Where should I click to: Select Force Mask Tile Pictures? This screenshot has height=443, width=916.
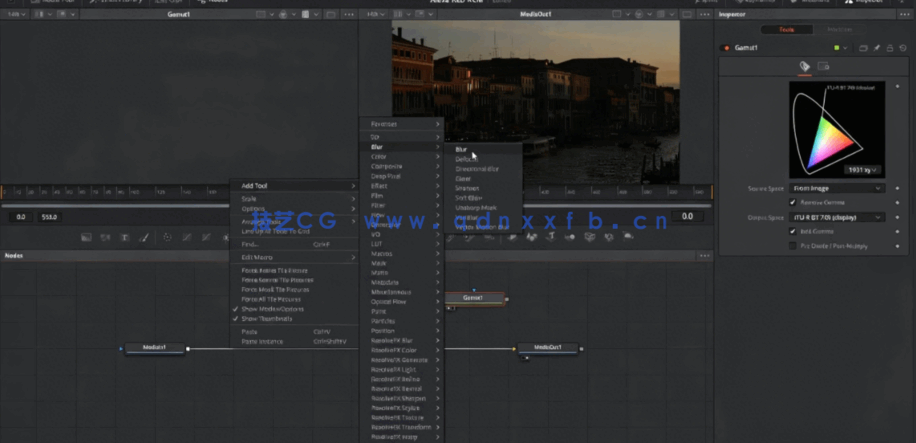294,290
